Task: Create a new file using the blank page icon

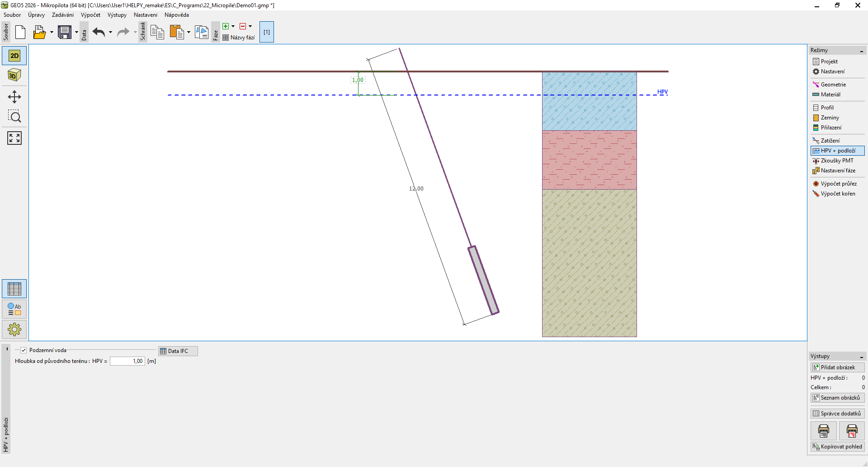Action: [x=20, y=32]
